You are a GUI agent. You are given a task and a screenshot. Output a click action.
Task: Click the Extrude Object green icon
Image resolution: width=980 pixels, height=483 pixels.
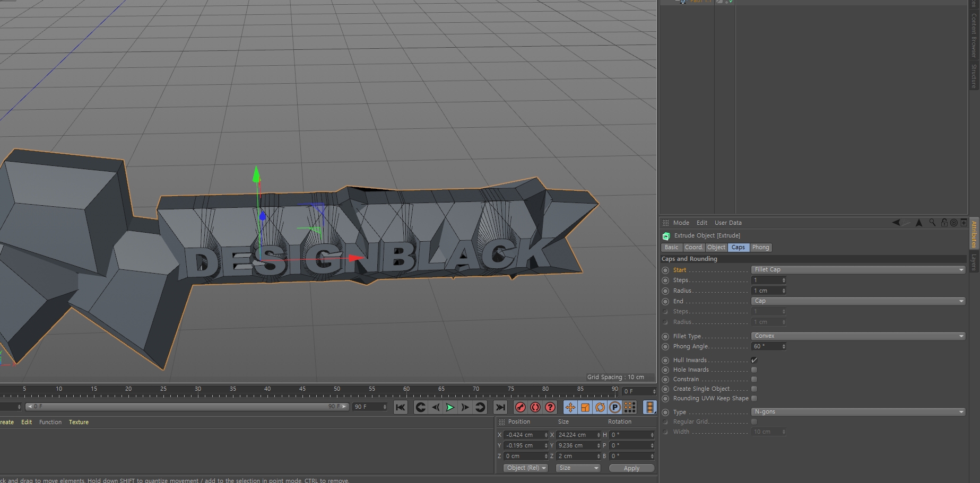tap(666, 236)
